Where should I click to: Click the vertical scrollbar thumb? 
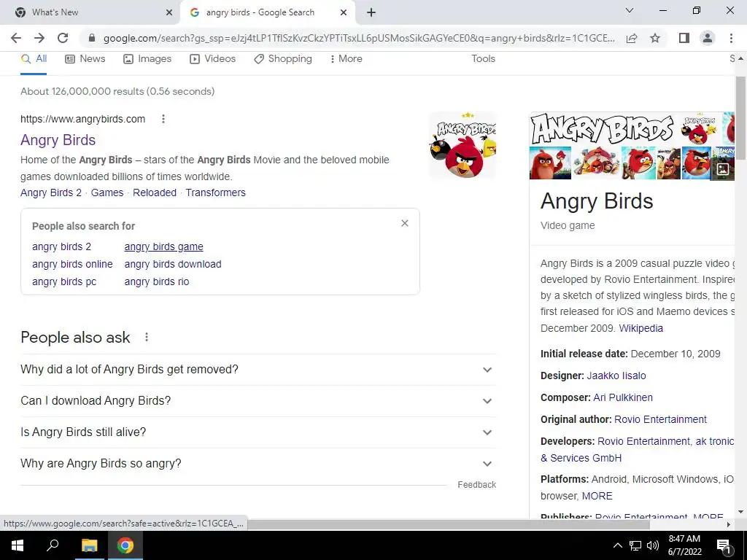[x=740, y=118]
